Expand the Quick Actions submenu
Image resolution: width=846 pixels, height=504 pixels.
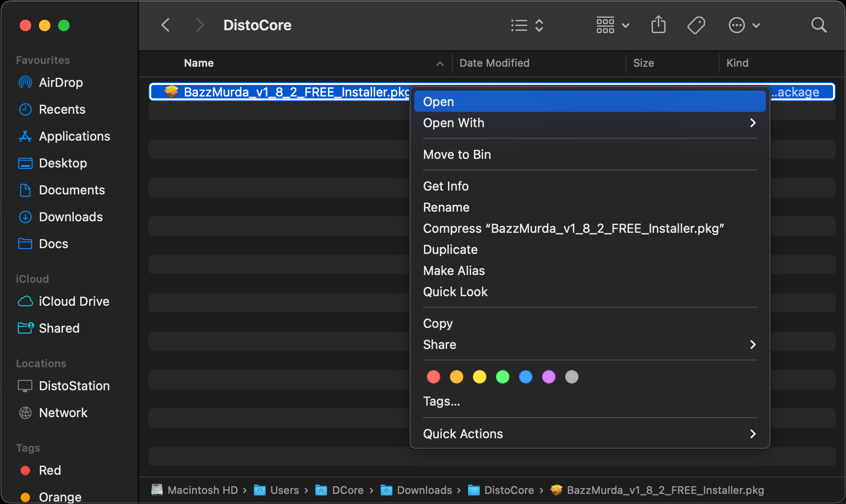[590, 434]
